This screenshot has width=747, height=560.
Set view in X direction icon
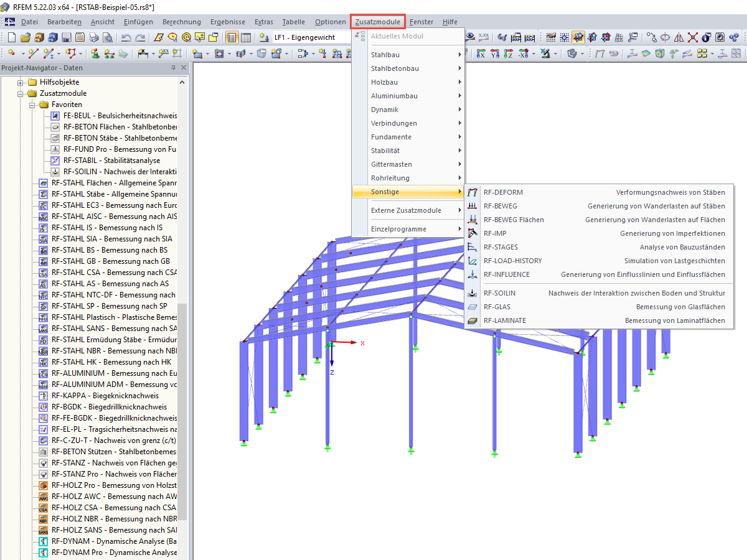coord(481,54)
